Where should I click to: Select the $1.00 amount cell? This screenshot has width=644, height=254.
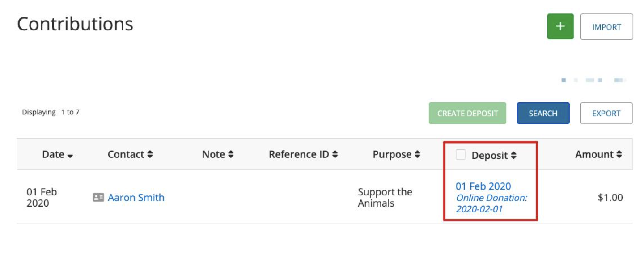[610, 197]
